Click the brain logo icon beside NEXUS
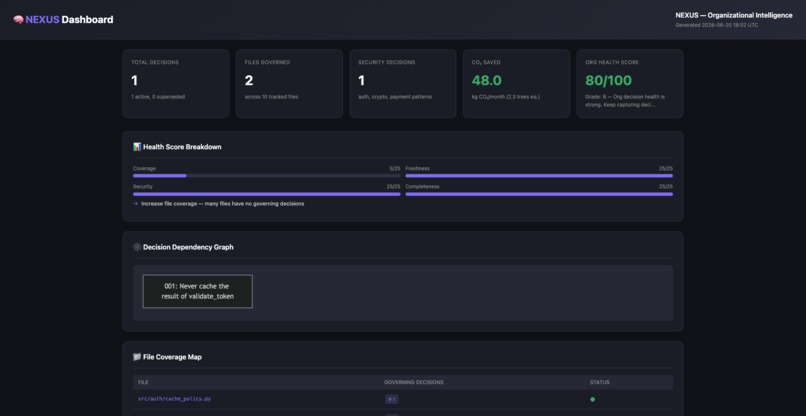This screenshot has width=806, height=416. [x=19, y=20]
